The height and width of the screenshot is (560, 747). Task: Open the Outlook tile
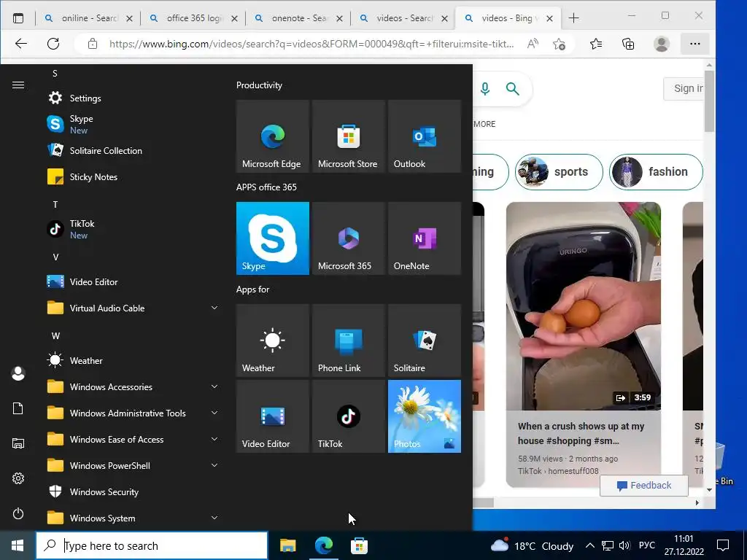click(425, 136)
